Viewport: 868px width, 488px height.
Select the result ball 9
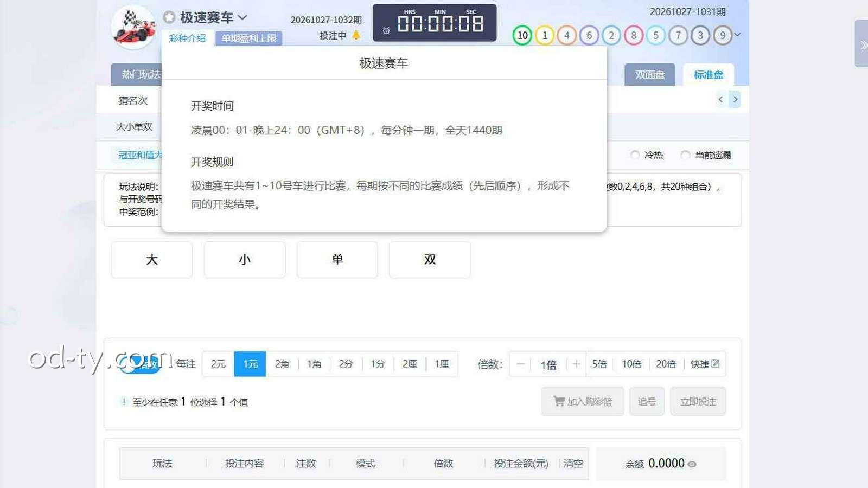click(x=723, y=35)
